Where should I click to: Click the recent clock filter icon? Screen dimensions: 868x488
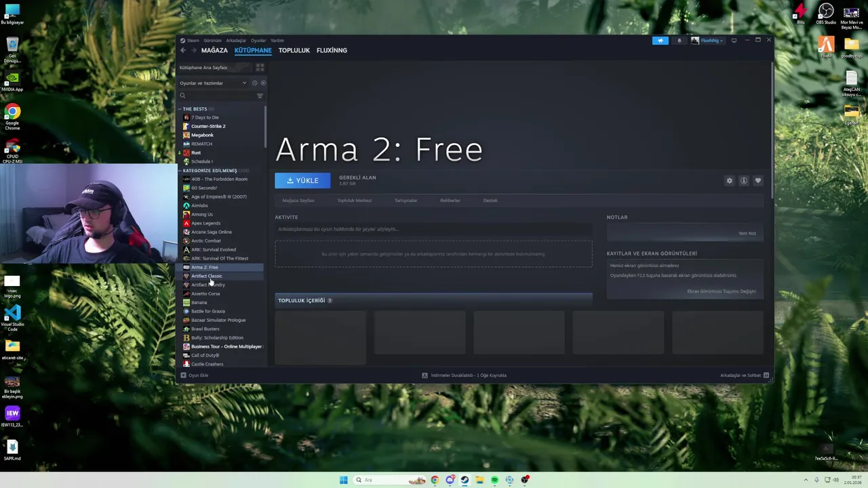[x=255, y=83]
